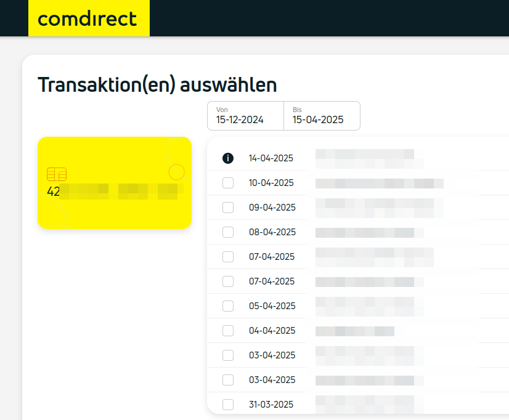This screenshot has width=509, height=420.
Task: Click the 09-04-2025 date text
Action: click(272, 208)
